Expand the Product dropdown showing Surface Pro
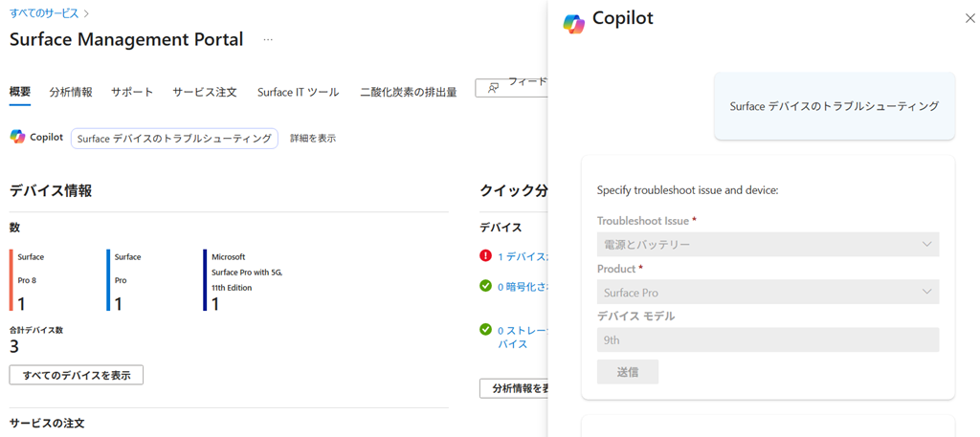 [x=768, y=292]
